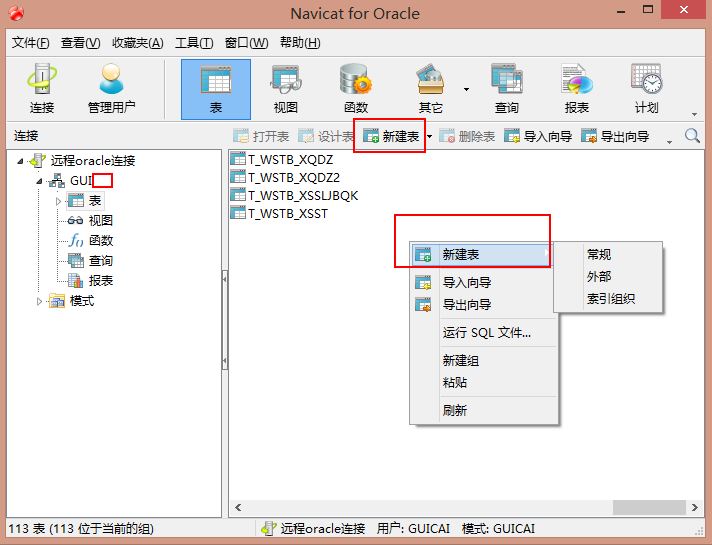
Task: Click the 其它 toolbar icon
Action: (430, 89)
